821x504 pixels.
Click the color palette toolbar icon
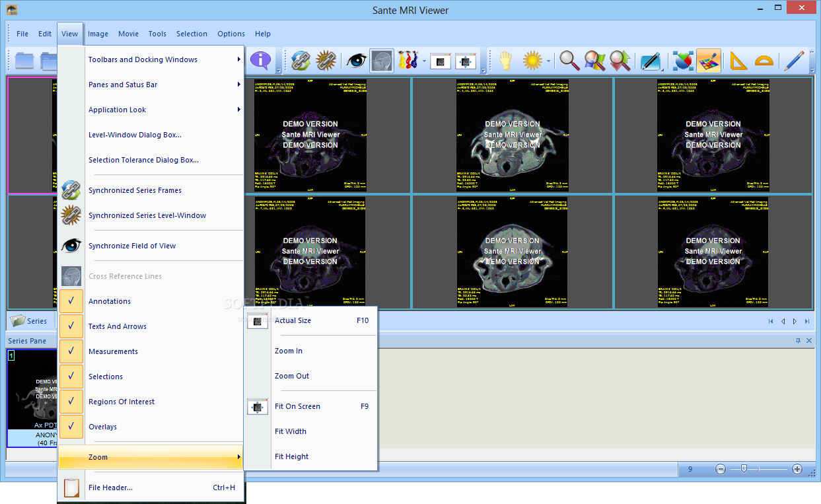[x=708, y=61]
